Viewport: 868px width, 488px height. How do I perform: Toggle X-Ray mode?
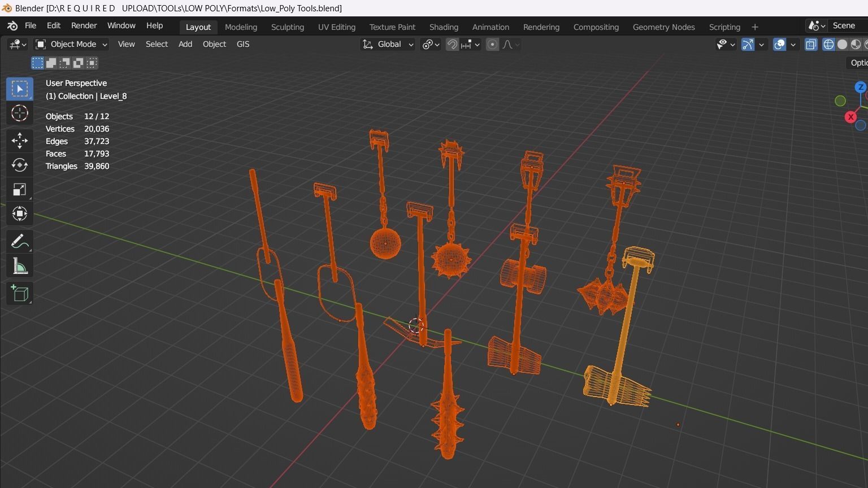(811, 45)
